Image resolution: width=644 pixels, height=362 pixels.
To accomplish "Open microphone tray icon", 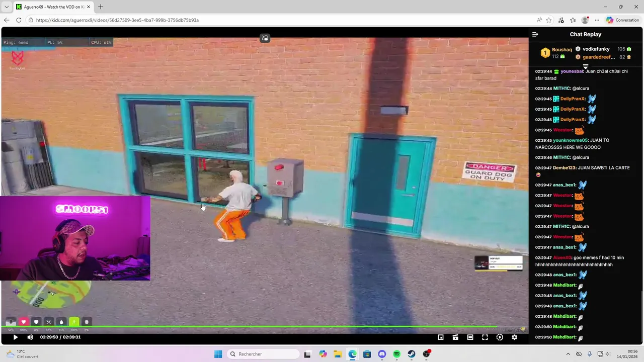I will tap(589, 354).
